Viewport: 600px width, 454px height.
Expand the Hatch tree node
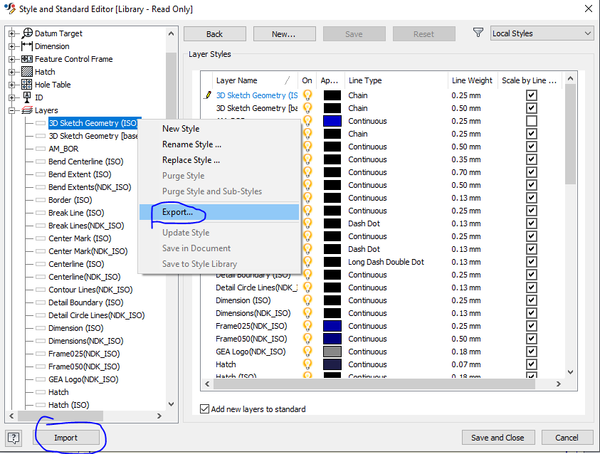click(x=12, y=72)
